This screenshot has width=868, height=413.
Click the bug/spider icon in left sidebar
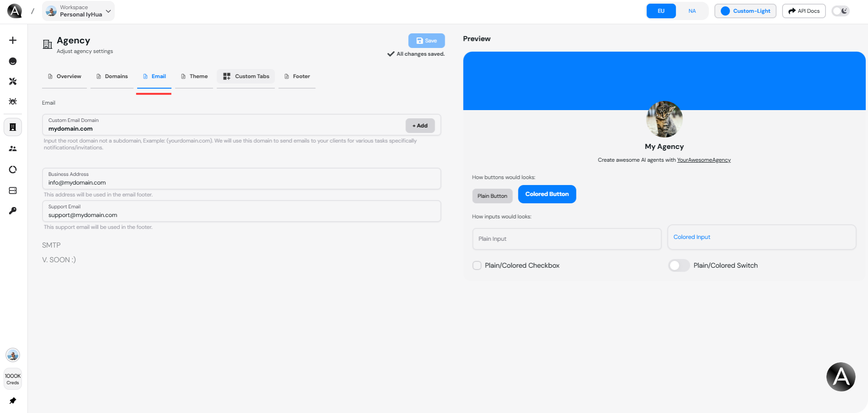(13, 102)
